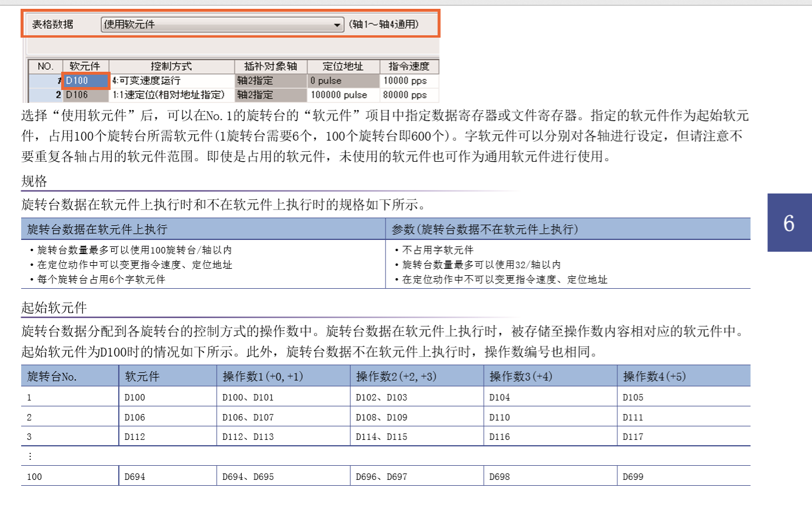Click the 指令速度 column header
The width and height of the screenshot is (812, 524).
(x=409, y=66)
